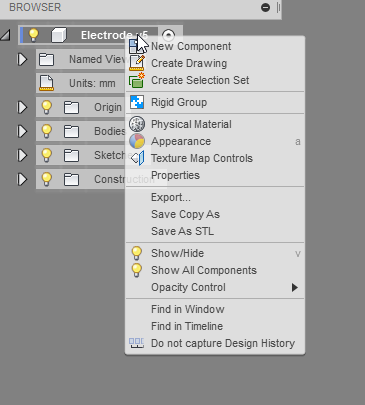The image size is (365, 405).
Task: Click the Rigid Group puzzle icon
Action: tap(137, 102)
